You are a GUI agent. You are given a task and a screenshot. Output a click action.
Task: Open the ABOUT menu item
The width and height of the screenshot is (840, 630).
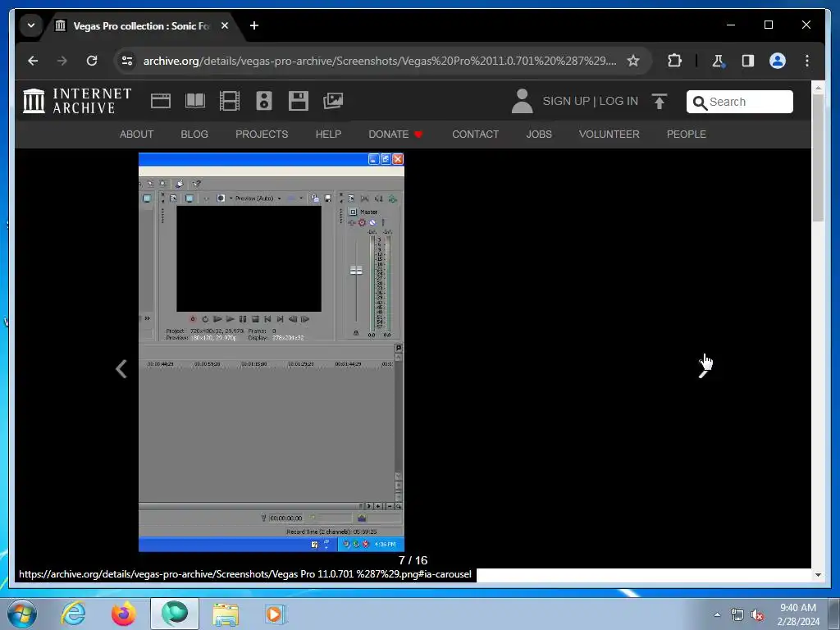[137, 135]
